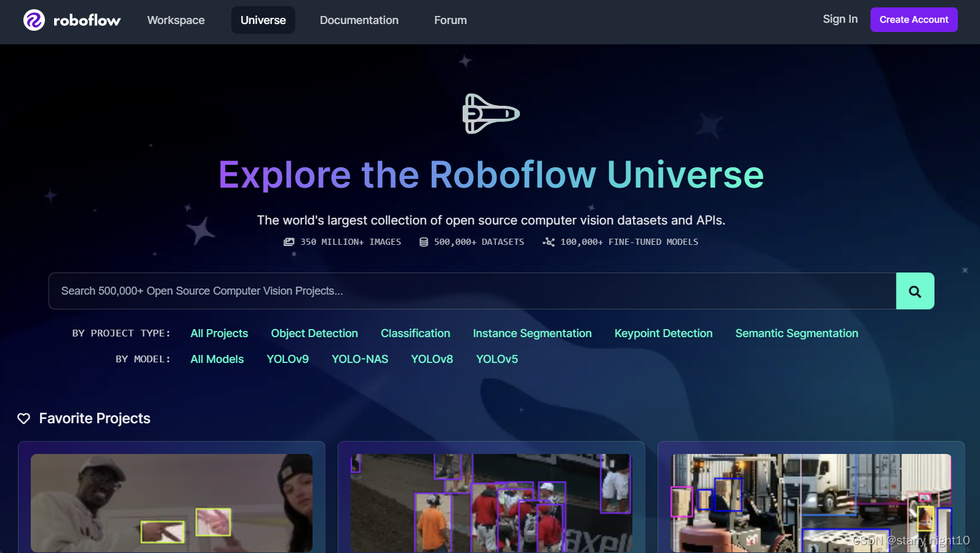The image size is (980, 553).
Task: Click the "350 MILLION+ IMAGES" text
Action: coord(351,242)
